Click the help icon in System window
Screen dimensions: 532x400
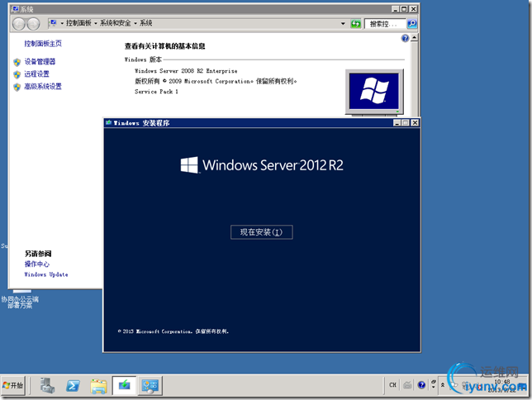(x=405, y=38)
